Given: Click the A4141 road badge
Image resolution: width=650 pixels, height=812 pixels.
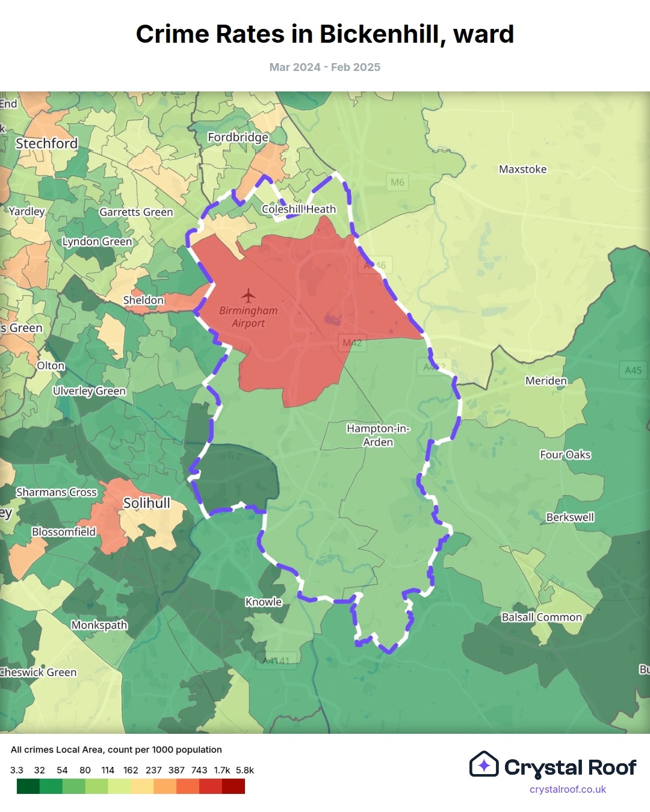Looking at the screenshot, I should [276, 660].
